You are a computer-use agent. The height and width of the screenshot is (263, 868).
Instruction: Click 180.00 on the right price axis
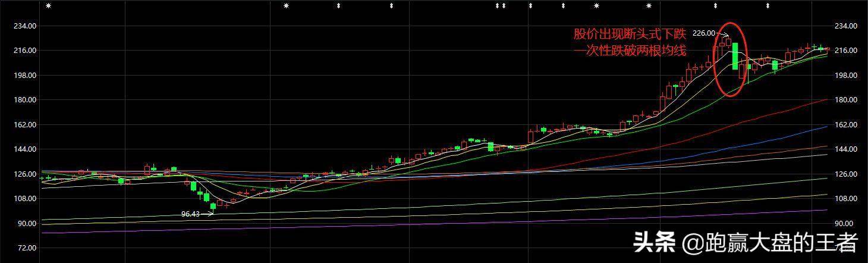coord(846,100)
